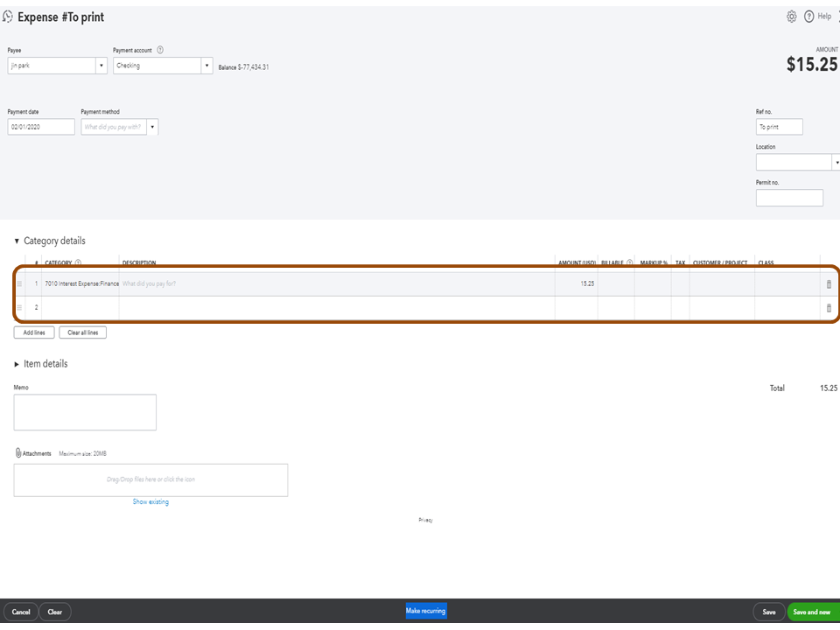Click the Save and new button
840x630 pixels.
tap(812, 612)
